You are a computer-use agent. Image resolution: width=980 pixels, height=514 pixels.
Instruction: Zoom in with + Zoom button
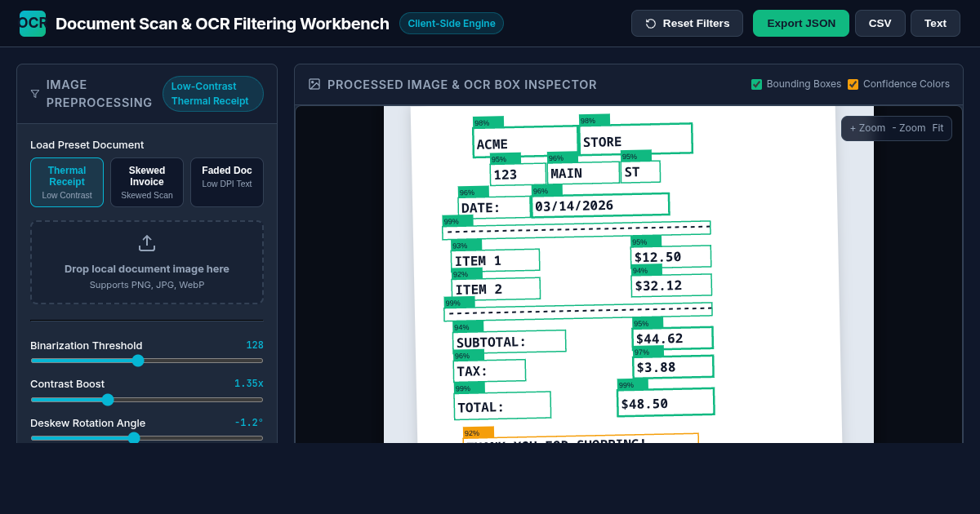pyautogui.click(x=867, y=128)
